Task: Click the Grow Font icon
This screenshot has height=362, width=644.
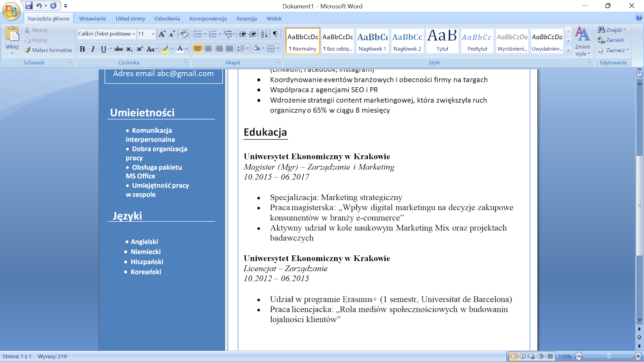Action: [162, 34]
